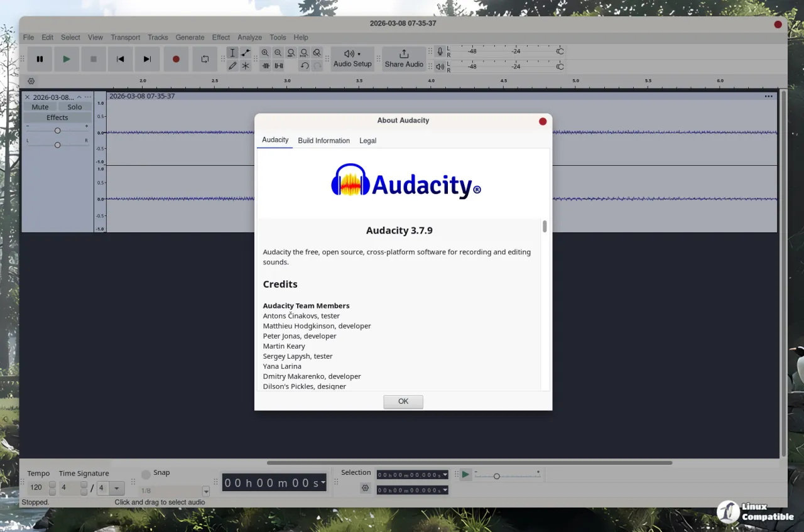Open the Tracks menu
Viewport: 804px width, 532px height.
point(158,38)
